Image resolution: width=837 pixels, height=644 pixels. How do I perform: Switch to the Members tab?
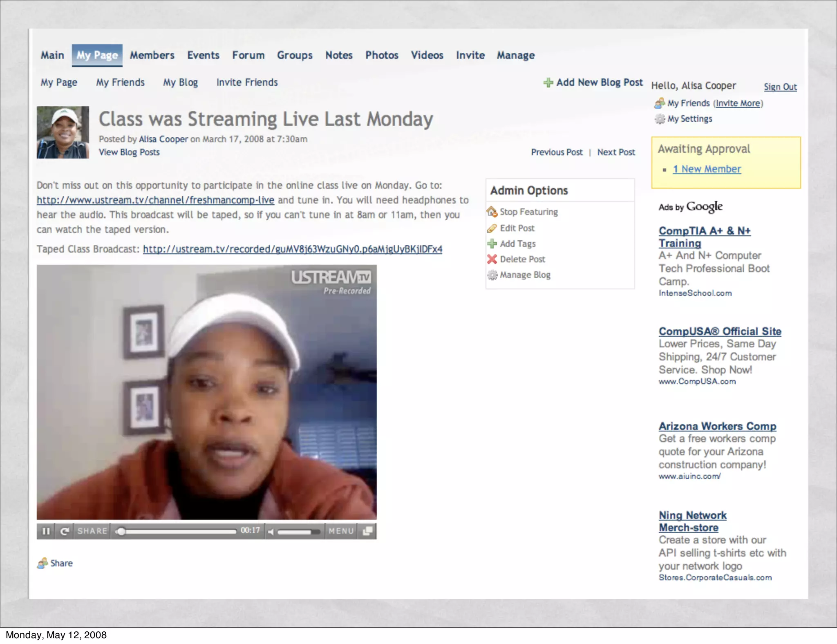(152, 55)
